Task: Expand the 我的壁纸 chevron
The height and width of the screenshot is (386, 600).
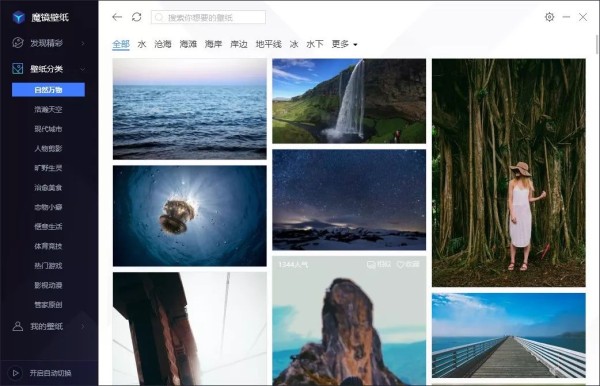Action: (83, 326)
